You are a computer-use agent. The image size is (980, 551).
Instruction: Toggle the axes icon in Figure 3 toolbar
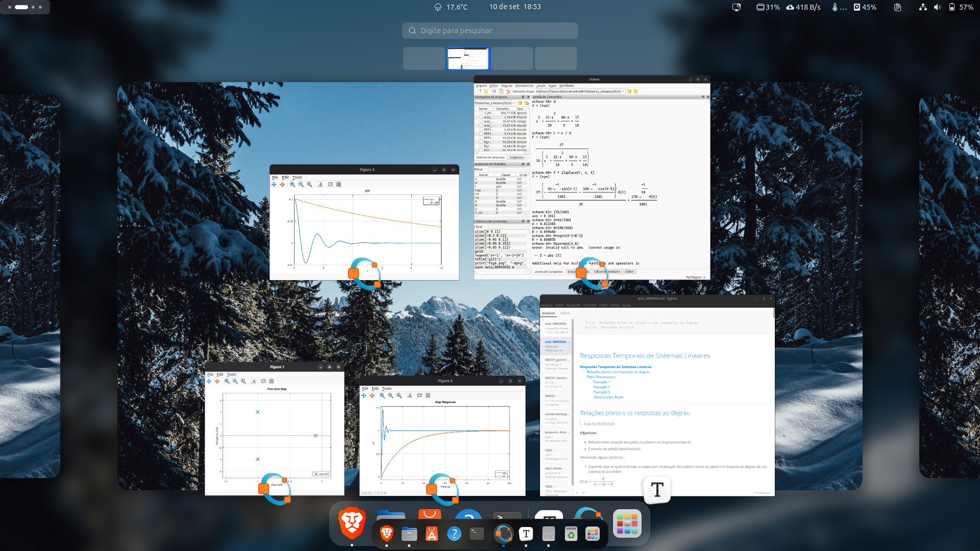[330, 185]
